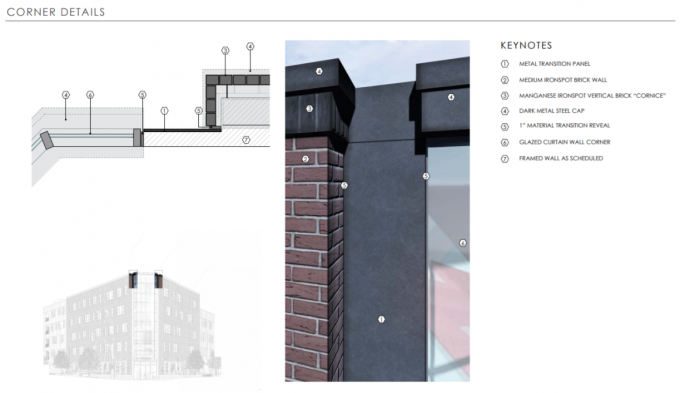Click the "Glazed Curtain Wall Corner" keynote text
The image size is (680, 393).
[x=565, y=142]
